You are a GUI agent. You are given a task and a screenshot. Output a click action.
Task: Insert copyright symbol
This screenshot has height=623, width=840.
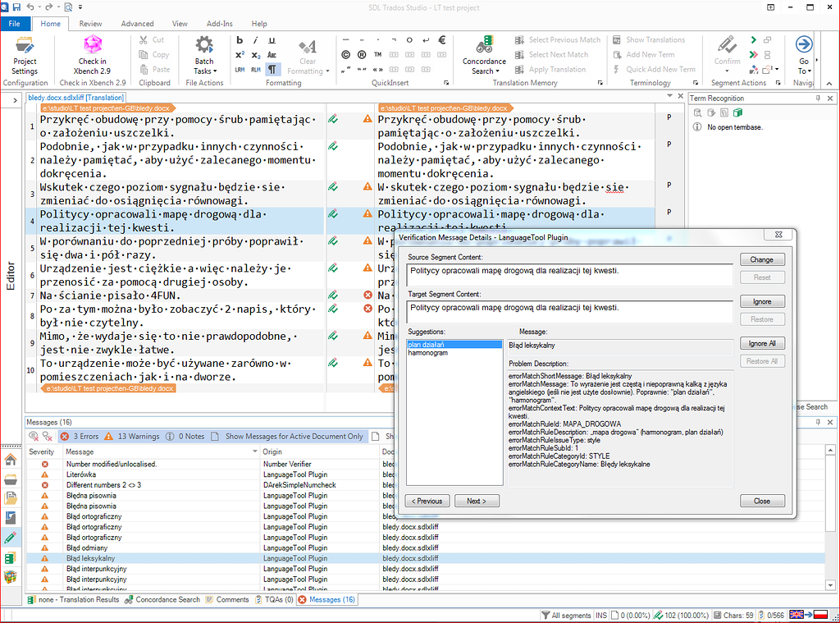345,55
